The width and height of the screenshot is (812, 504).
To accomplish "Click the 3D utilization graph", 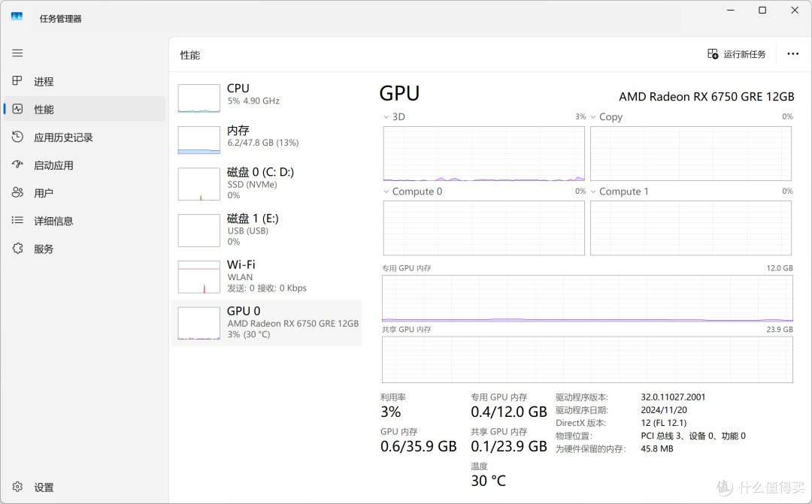I will point(483,154).
